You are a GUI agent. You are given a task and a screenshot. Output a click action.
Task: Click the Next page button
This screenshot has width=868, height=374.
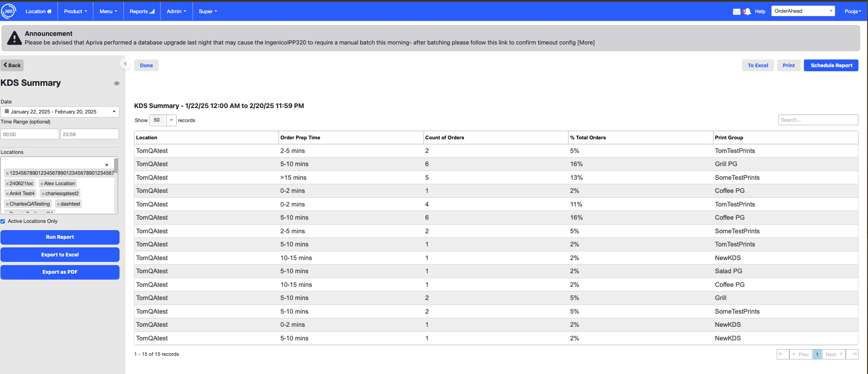[834, 354]
